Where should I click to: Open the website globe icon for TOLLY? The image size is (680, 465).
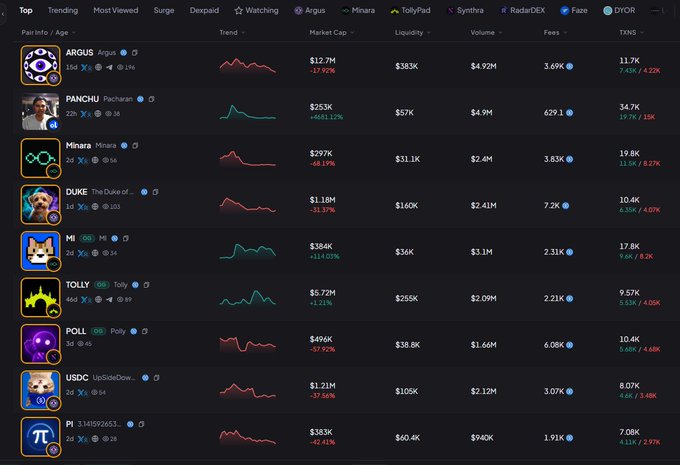coord(98,299)
